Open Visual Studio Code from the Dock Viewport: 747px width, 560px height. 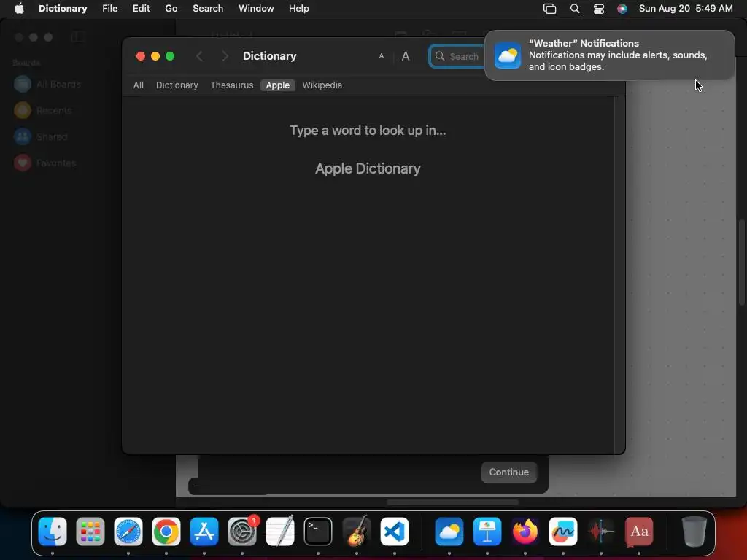[395, 532]
